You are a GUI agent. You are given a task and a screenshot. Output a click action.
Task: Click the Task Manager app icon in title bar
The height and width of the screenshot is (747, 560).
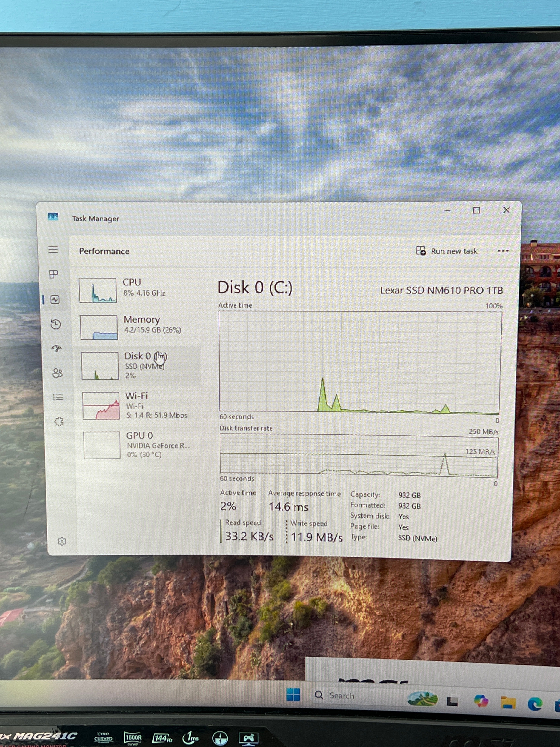click(x=53, y=217)
